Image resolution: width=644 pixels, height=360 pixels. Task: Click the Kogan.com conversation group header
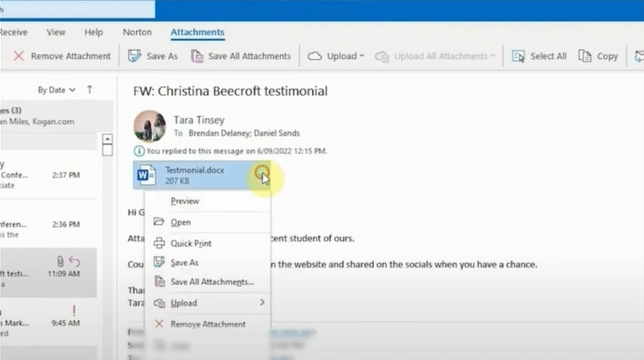56,116
